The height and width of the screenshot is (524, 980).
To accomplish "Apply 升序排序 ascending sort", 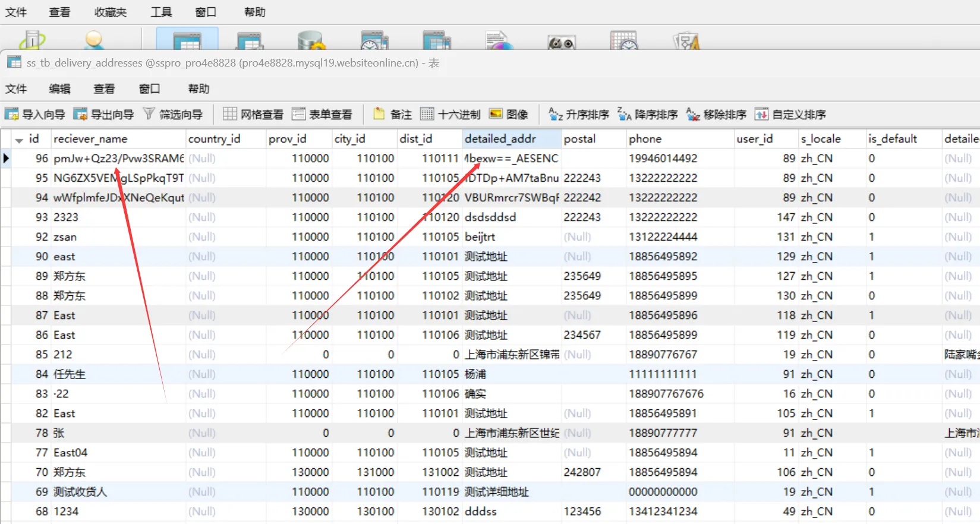I will [x=579, y=114].
